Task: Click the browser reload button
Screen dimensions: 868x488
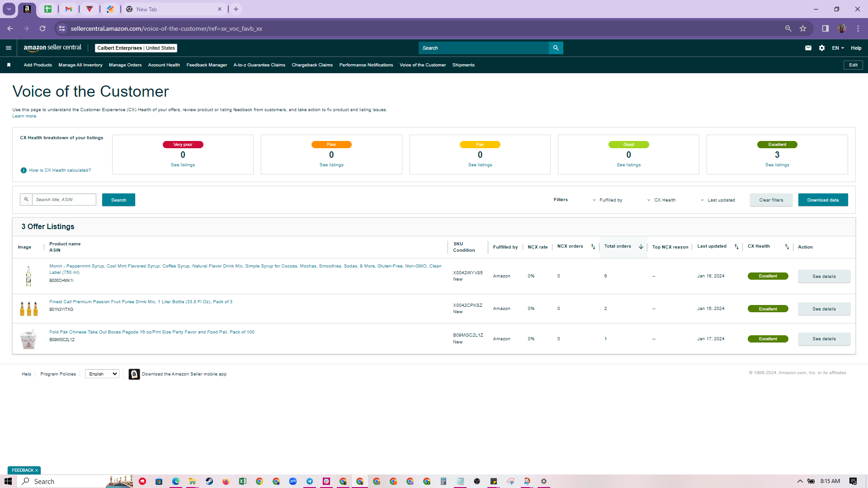Action: 42,28
